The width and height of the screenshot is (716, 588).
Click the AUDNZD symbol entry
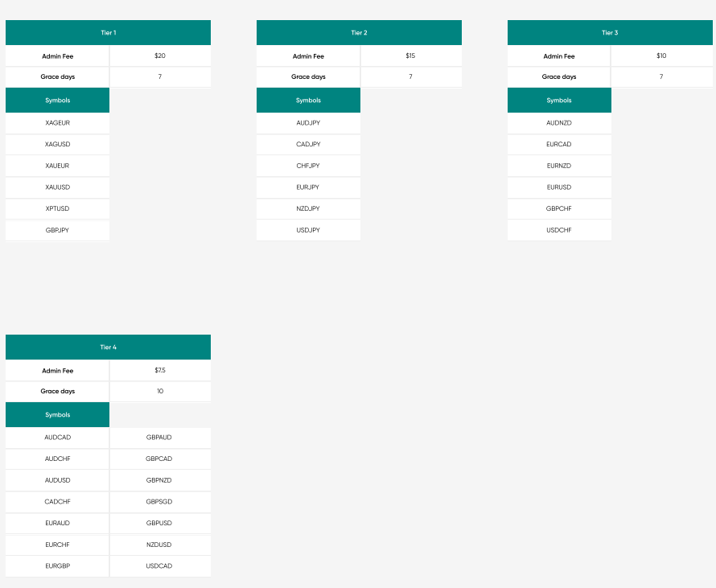(559, 123)
